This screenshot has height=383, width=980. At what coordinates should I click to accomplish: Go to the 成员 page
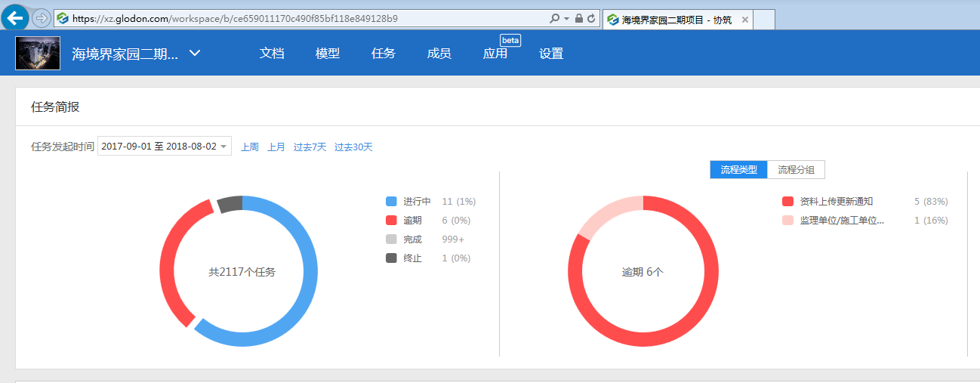[439, 53]
